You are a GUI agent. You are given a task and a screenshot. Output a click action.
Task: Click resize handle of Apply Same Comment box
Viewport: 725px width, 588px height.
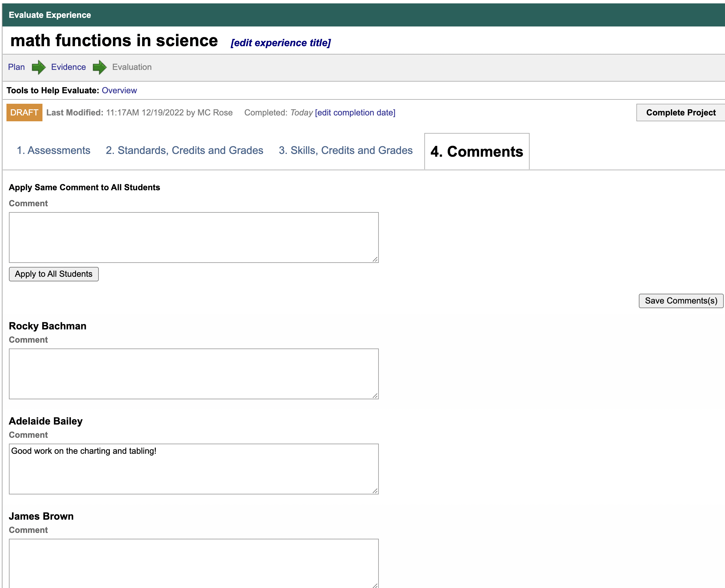pos(375,260)
